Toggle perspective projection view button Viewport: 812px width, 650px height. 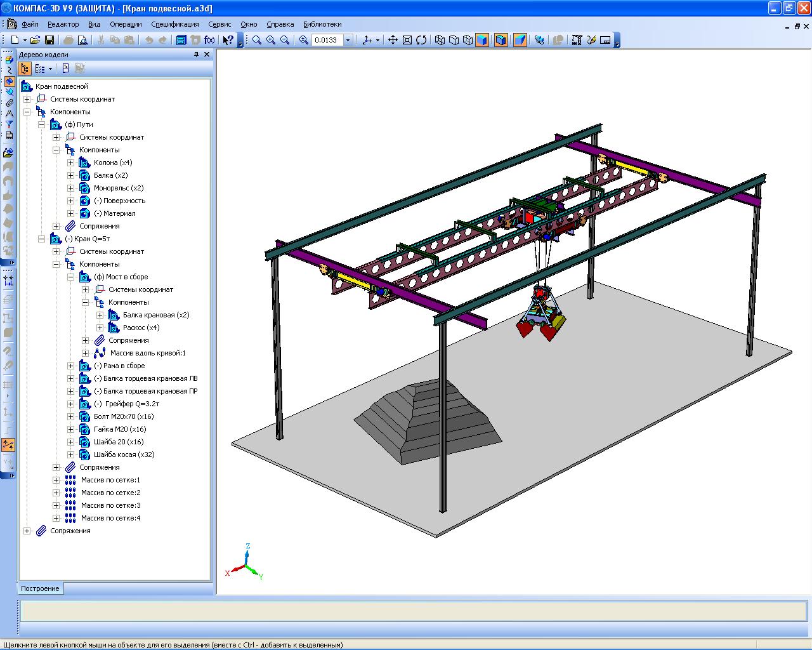520,40
